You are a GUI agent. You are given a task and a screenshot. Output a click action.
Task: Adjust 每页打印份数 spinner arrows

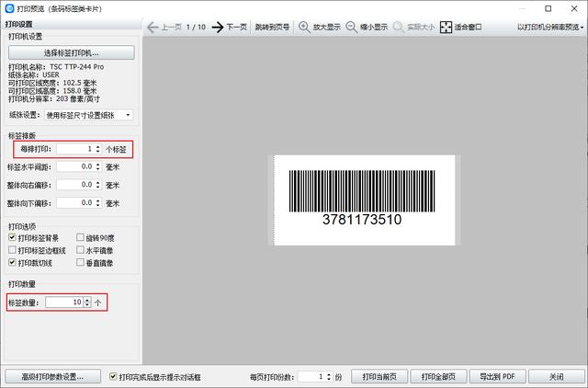click(x=329, y=376)
